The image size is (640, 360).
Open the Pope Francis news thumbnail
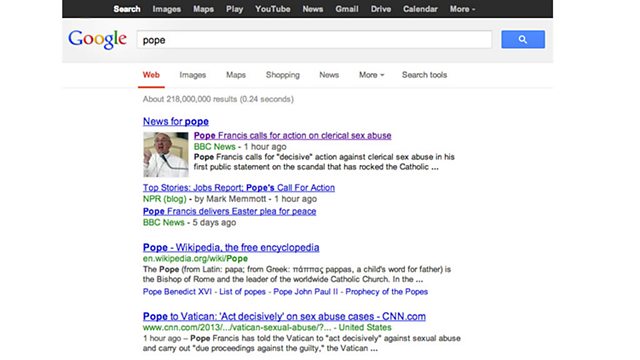point(166,154)
